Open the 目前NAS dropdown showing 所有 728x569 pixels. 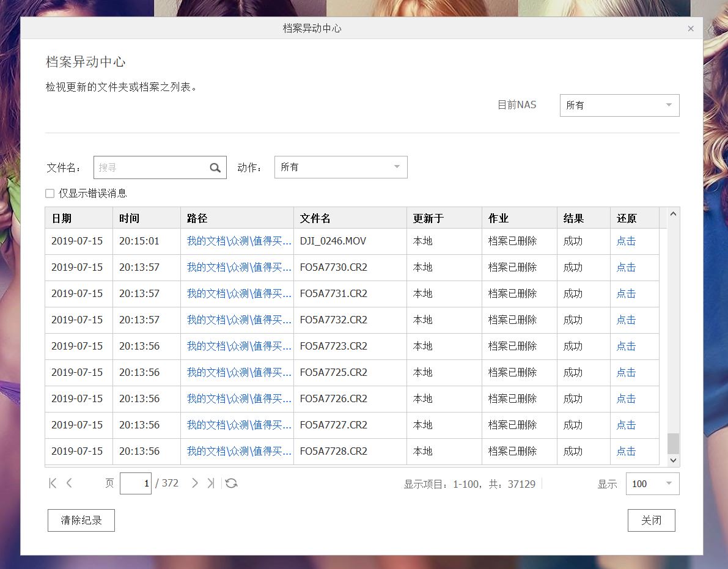[619, 105]
